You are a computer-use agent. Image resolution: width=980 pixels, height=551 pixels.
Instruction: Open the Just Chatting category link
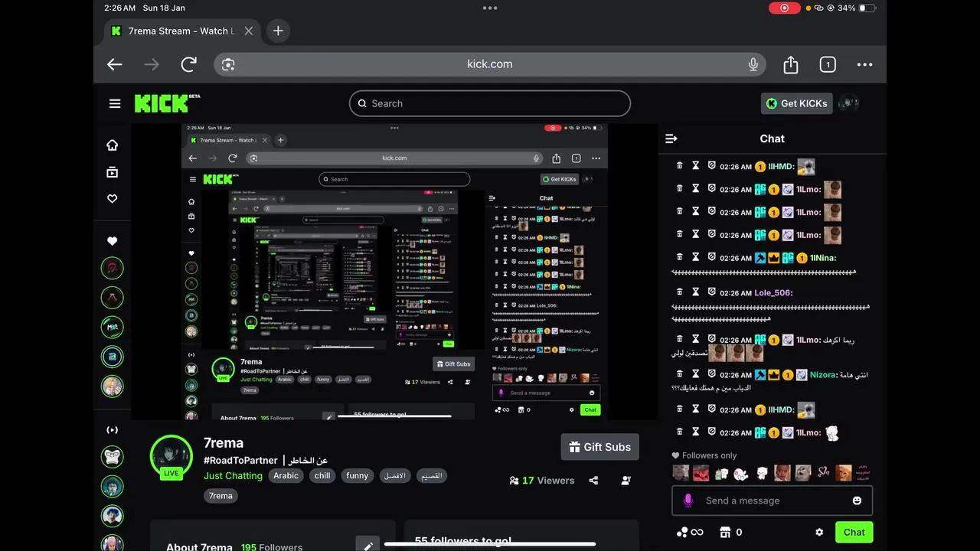point(233,475)
